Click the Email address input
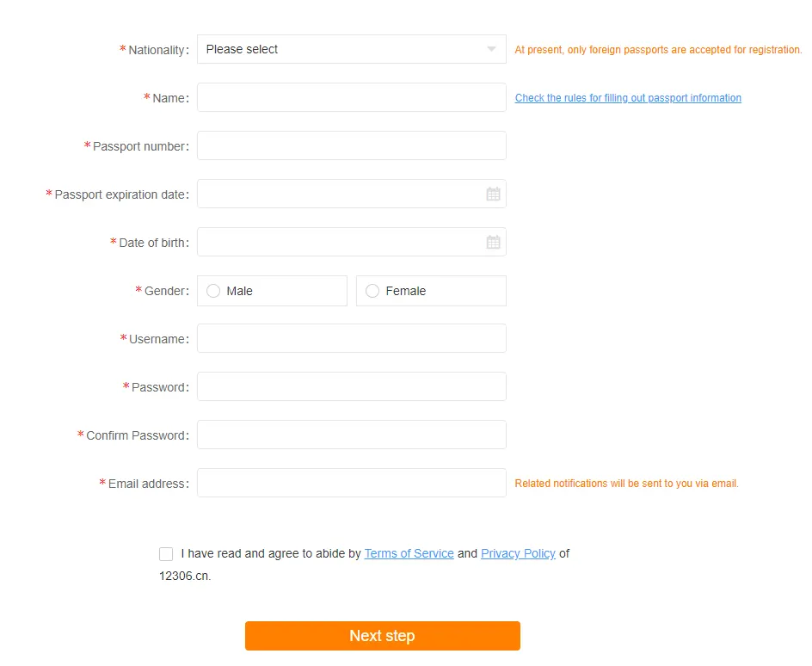 point(351,483)
